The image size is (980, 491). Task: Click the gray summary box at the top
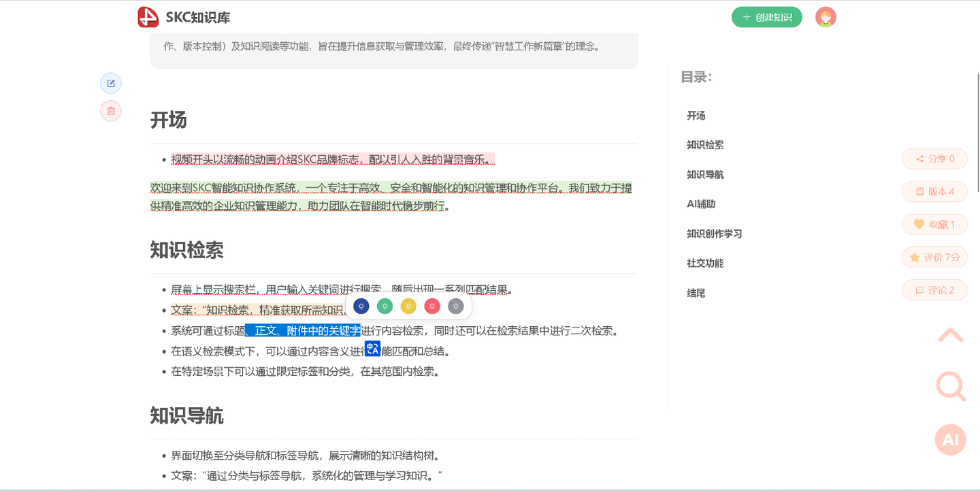tap(394, 51)
